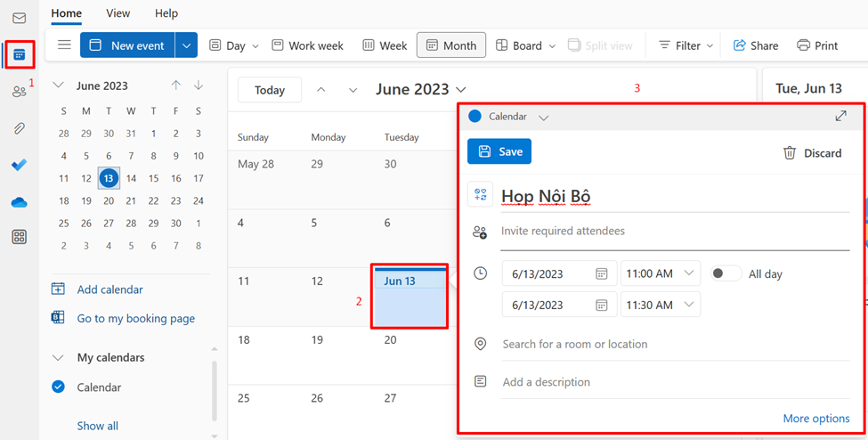Open OneDrive cloud icon
This screenshot has width=868, height=440.
20,202
